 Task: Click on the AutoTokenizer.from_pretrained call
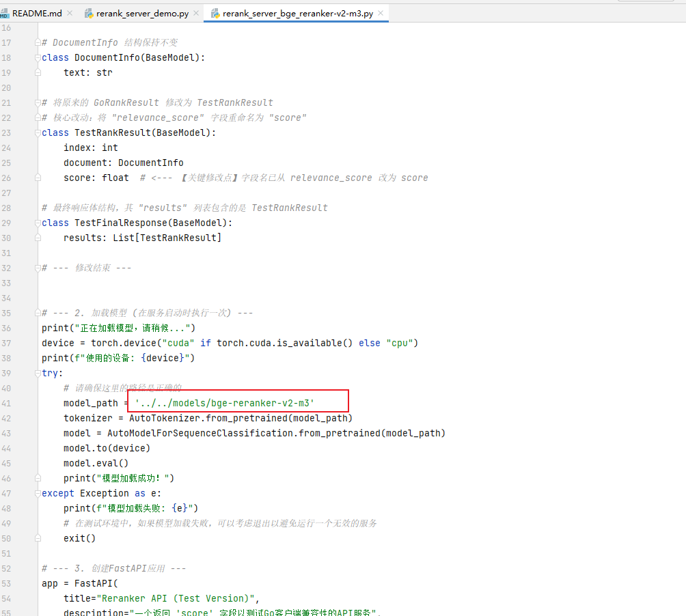point(239,418)
